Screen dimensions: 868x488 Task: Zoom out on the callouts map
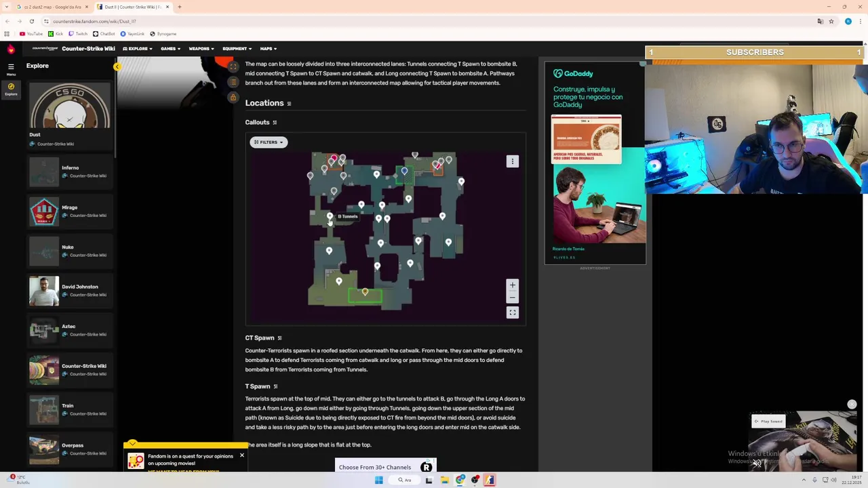(513, 297)
